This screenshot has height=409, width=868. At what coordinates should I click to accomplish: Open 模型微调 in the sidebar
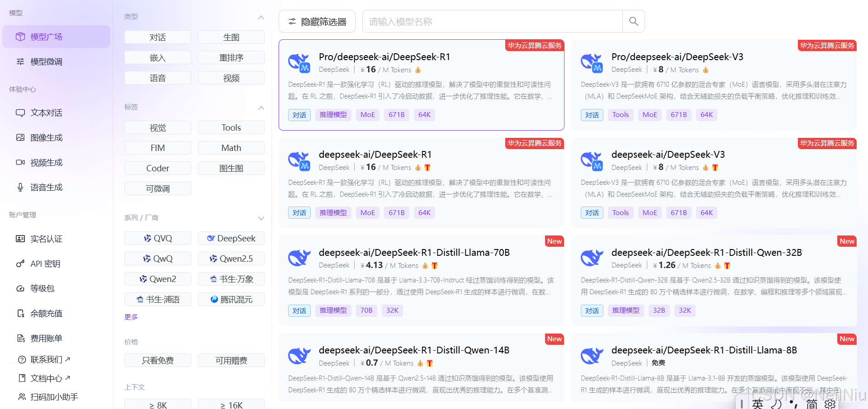click(x=56, y=61)
